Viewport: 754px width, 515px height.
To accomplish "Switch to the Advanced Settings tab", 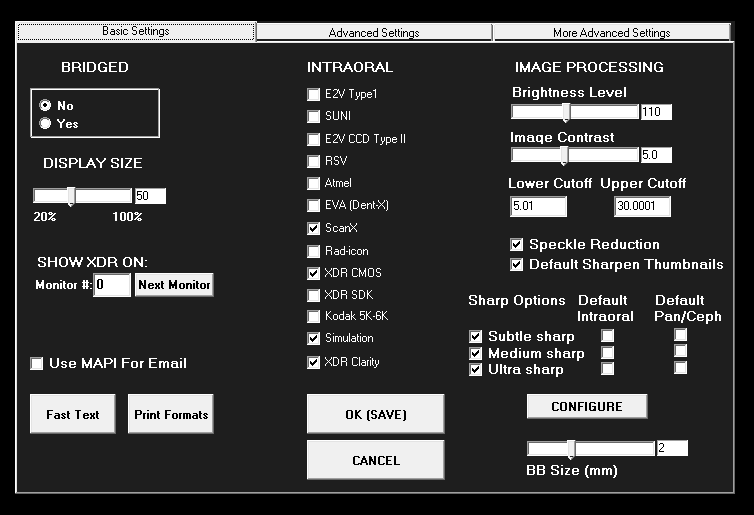I will [x=374, y=32].
